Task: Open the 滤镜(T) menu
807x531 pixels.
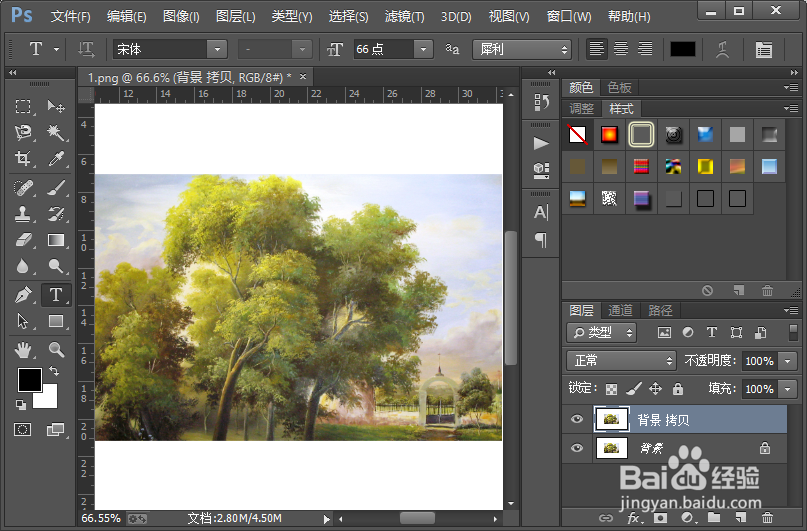Action: (405, 16)
